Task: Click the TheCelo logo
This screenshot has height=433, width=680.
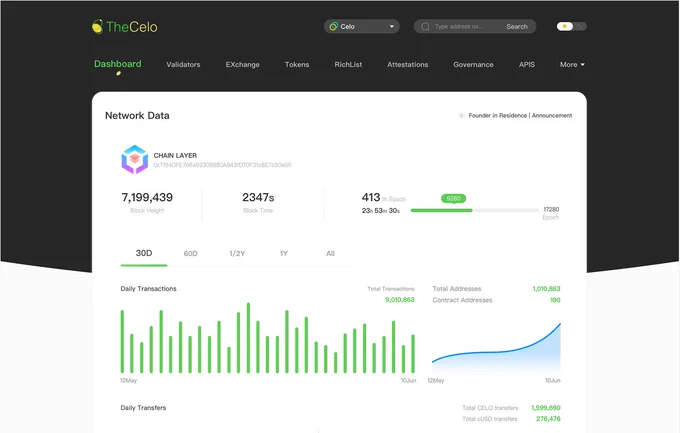Action: 124,26
